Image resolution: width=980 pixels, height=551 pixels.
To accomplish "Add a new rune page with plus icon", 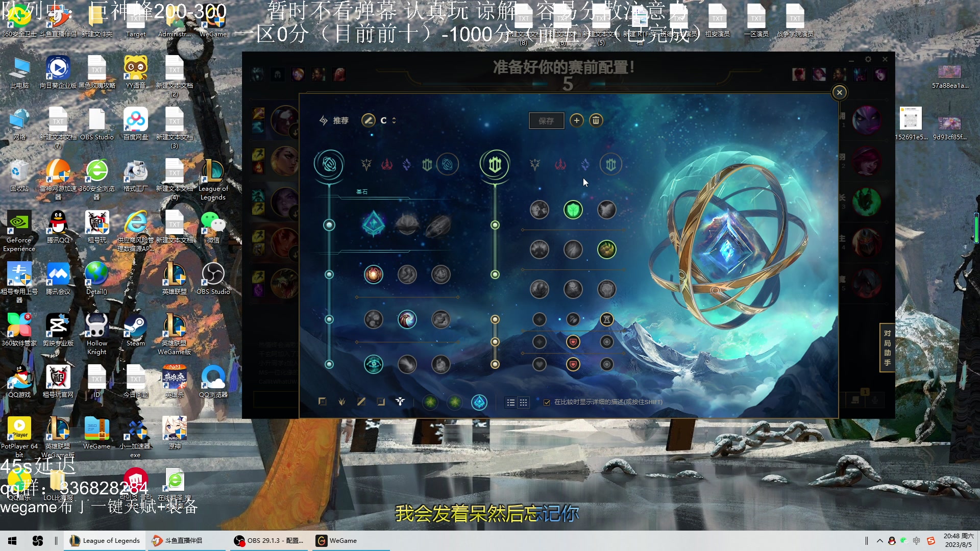I will [x=576, y=120].
